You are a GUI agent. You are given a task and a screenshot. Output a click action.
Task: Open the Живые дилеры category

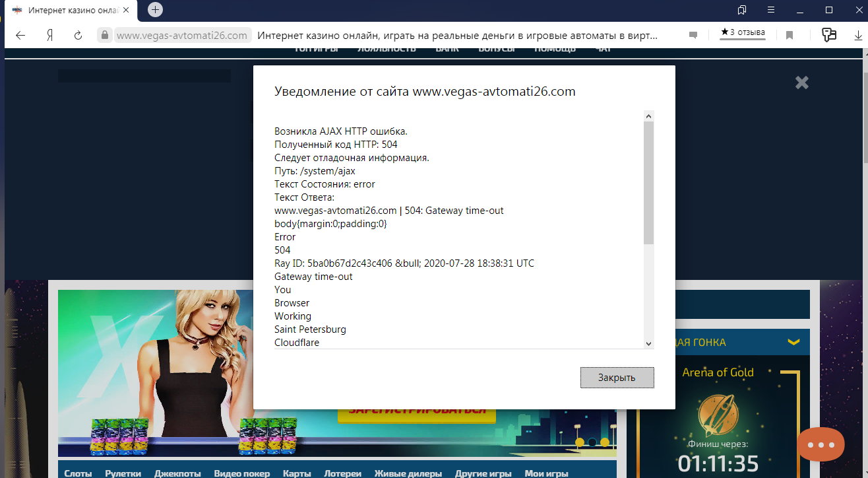pos(408,473)
